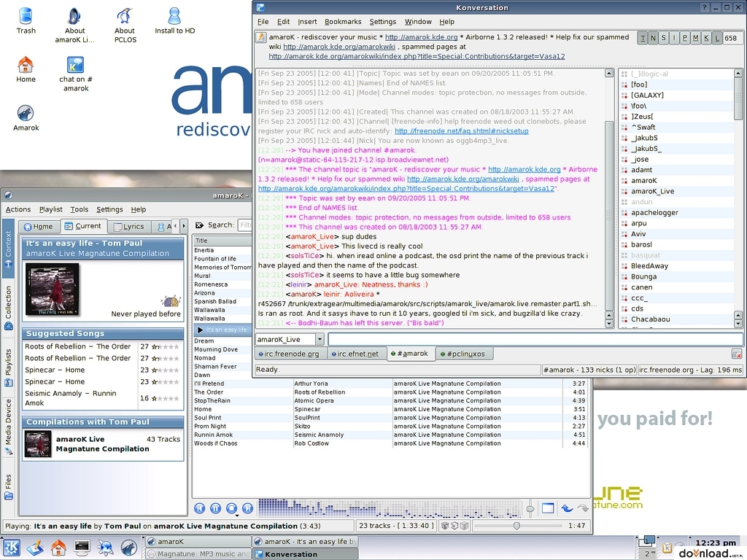Launch the Install to HD desktop icon

point(175,21)
